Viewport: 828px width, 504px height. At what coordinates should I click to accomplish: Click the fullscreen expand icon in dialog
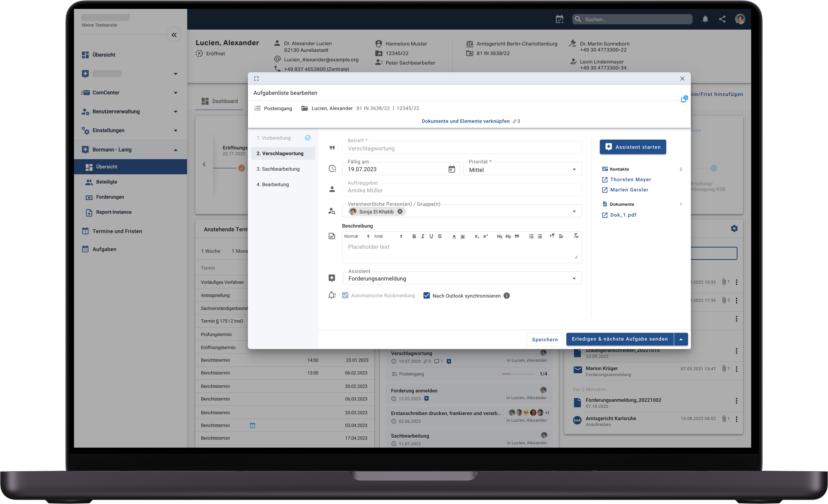256,79
